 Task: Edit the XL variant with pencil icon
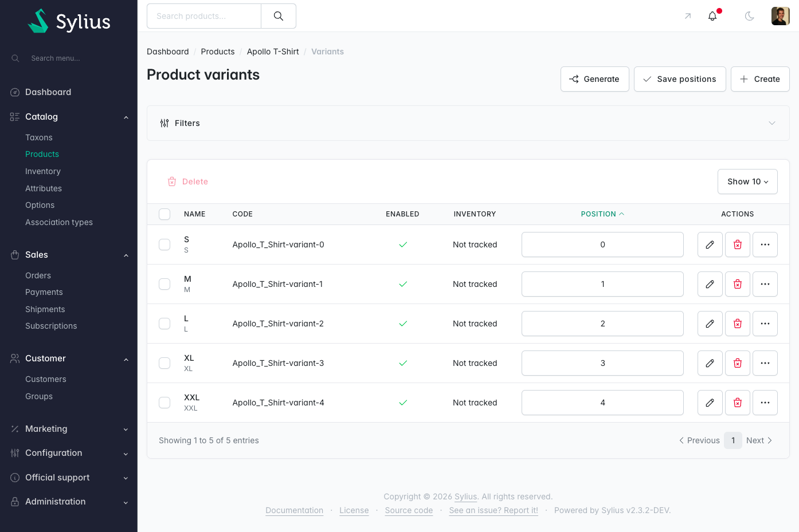[x=710, y=363]
